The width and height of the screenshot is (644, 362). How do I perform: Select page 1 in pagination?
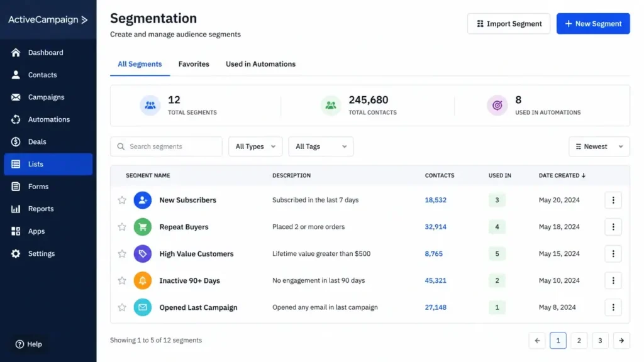click(x=558, y=340)
